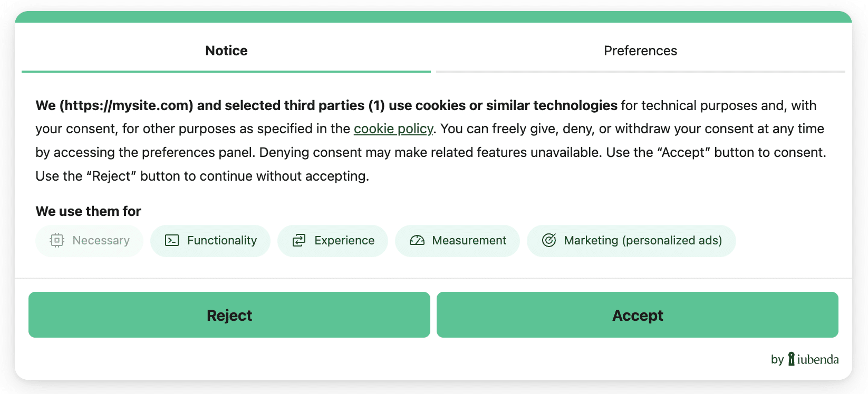Toggle the Functionality purpose pill
Viewport: 868px width, 394px height.
[210, 240]
